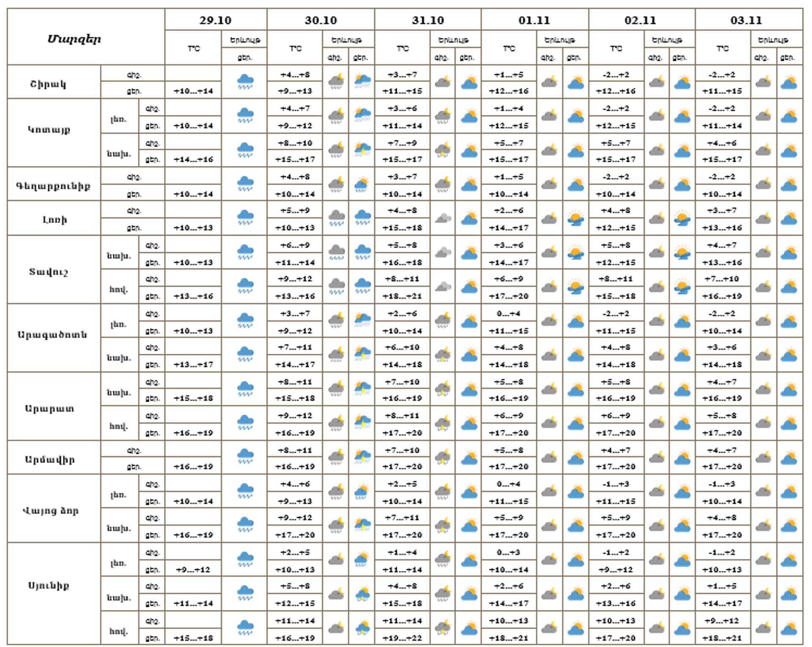Image resolution: width=812 pixels, height=647 pixels.
Task: Click the Վայոց ձոր region label
Action: coord(50,510)
